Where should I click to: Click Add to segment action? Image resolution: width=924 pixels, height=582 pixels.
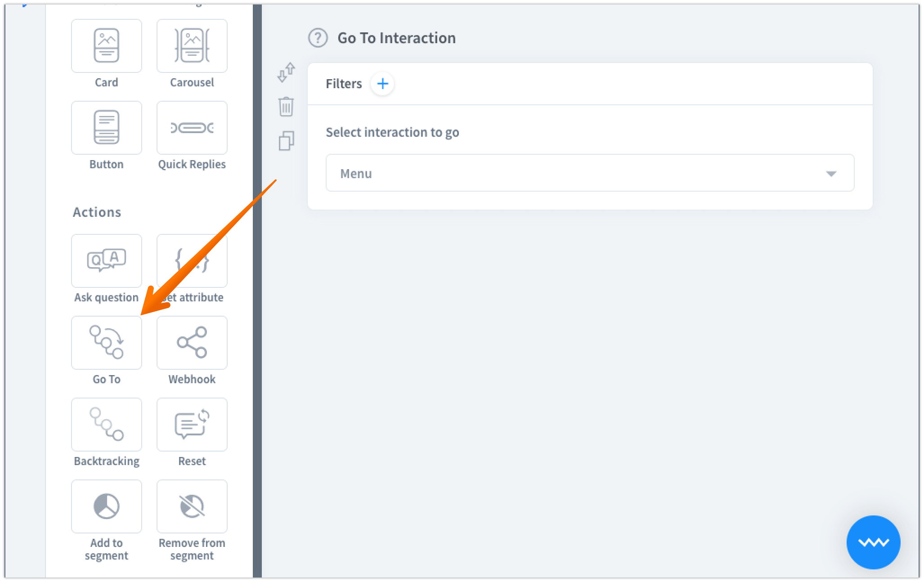pyautogui.click(x=107, y=506)
